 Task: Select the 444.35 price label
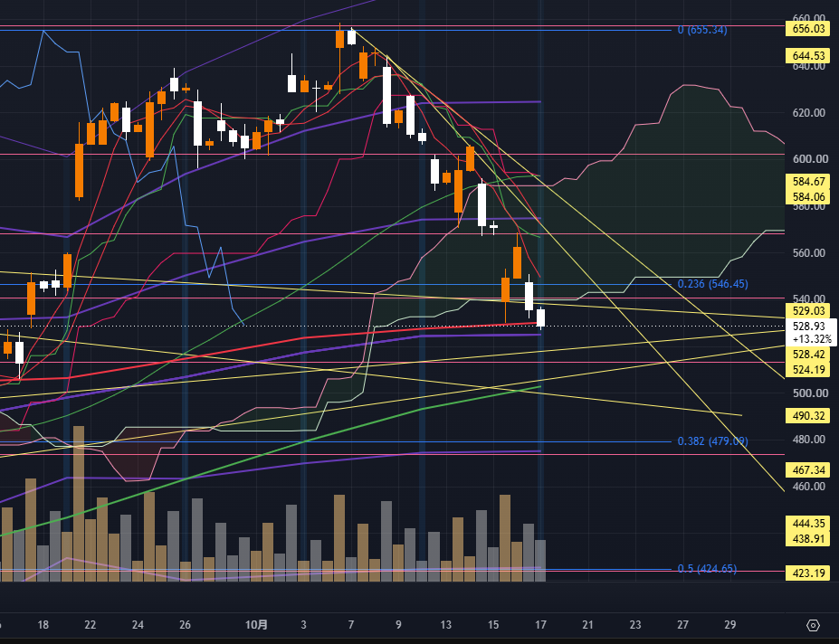808,523
